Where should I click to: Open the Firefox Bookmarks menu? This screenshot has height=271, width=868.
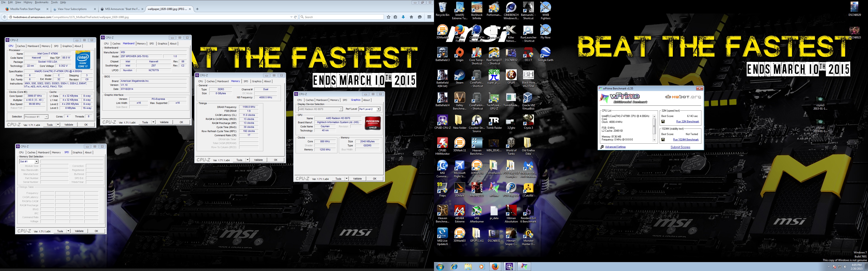(42, 2)
